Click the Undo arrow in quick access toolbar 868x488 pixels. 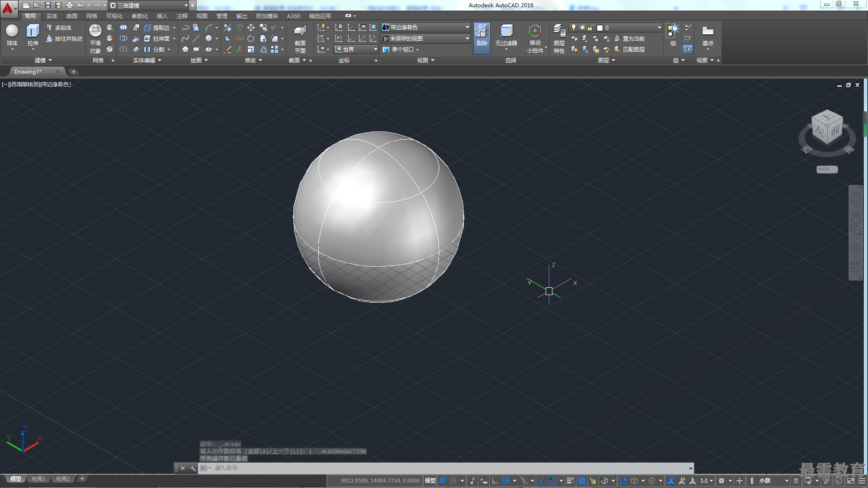(80, 5)
